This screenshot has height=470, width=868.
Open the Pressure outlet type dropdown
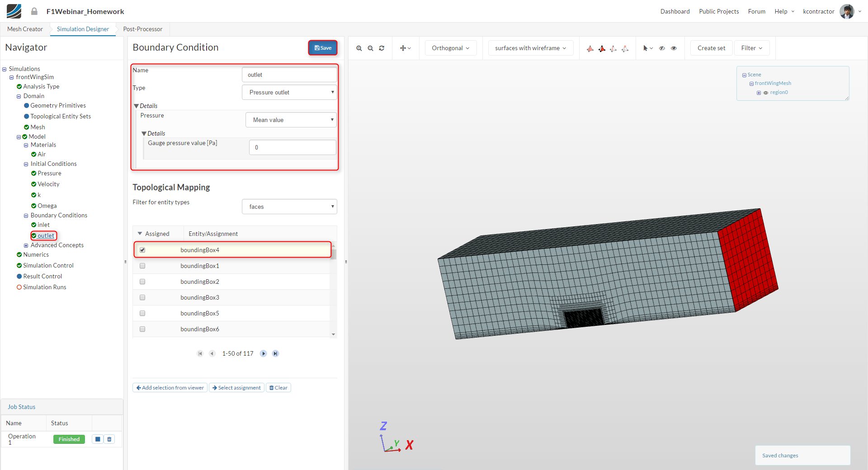[289, 92]
